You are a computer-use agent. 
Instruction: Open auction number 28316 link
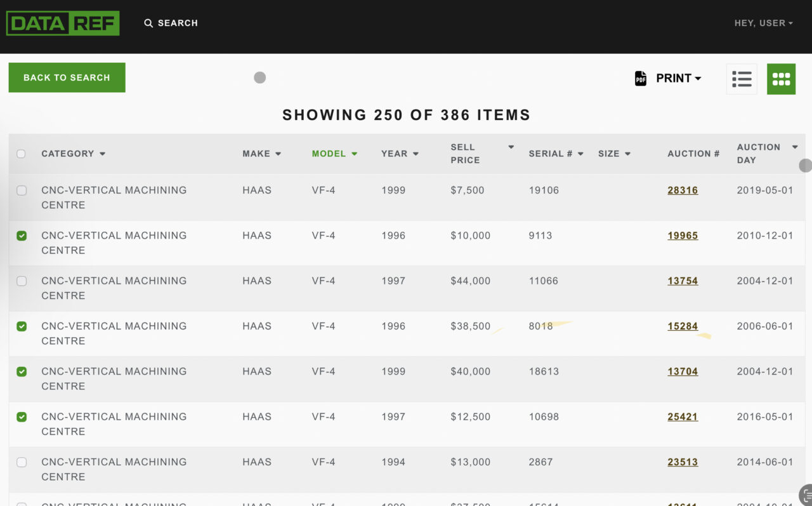[682, 190]
